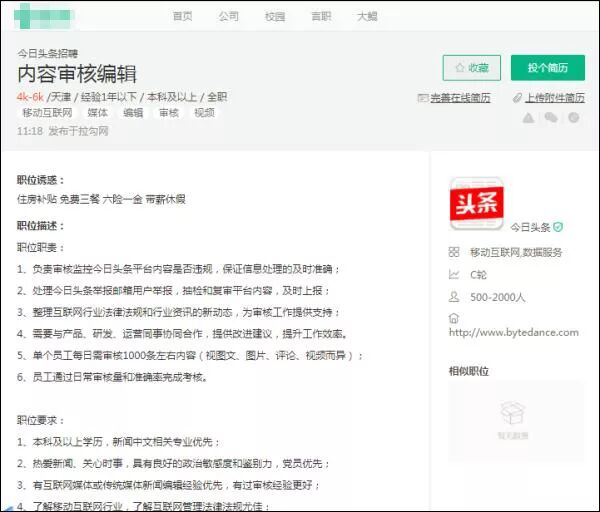Click the round share icon beside WeChat
The image size is (600, 512).
coord(573,118)
